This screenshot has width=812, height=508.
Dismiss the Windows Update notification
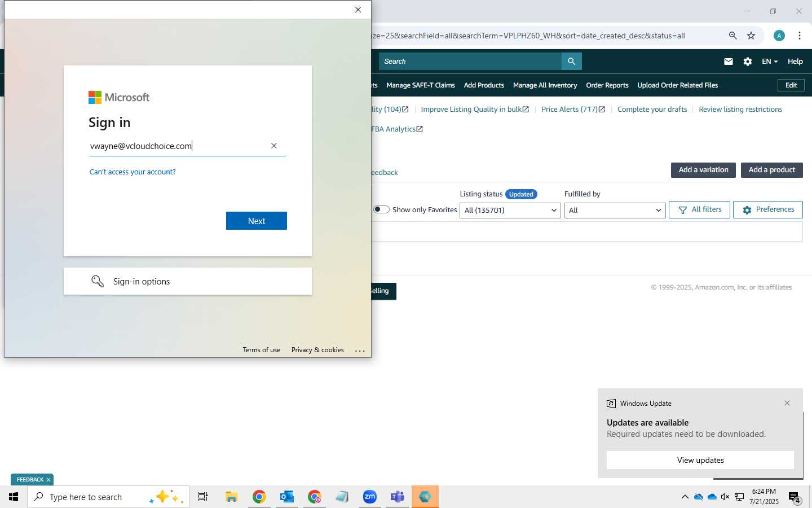click(x=787, y=403)
